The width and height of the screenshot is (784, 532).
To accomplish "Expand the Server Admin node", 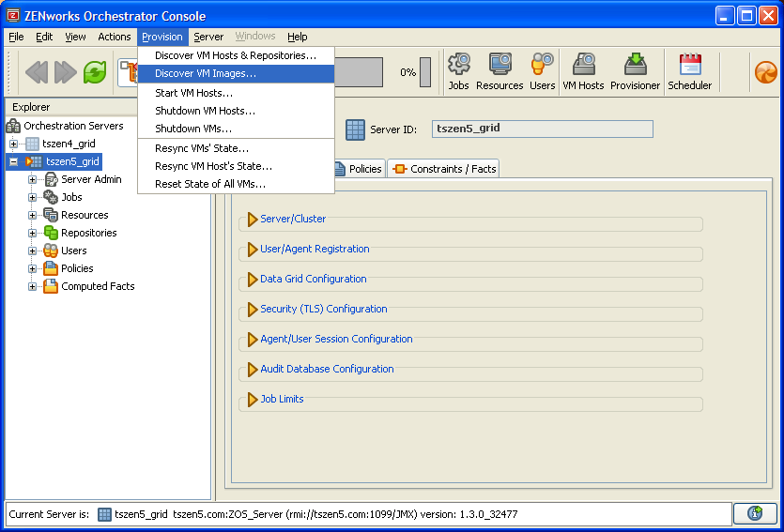I will pos(33,179).
